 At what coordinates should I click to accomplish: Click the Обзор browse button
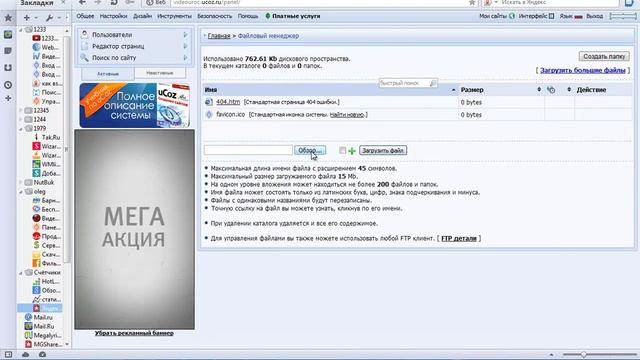(310, 150)
